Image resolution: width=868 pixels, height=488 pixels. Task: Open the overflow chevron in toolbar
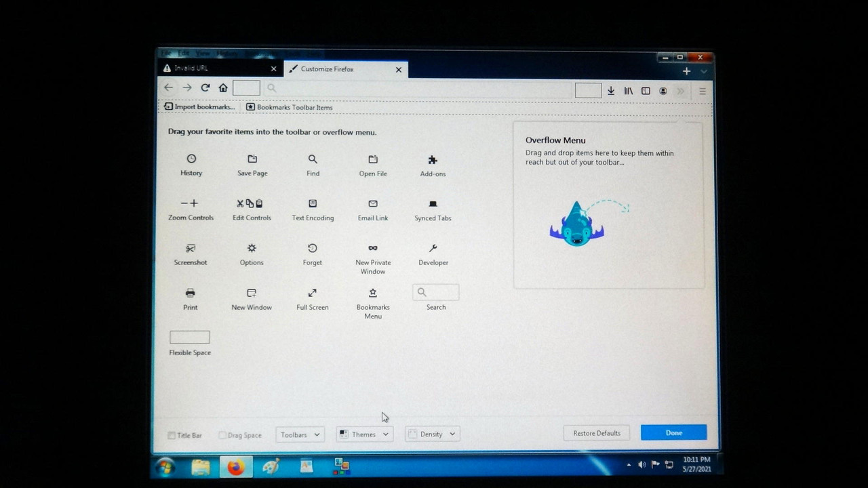(x=681, y=91)
